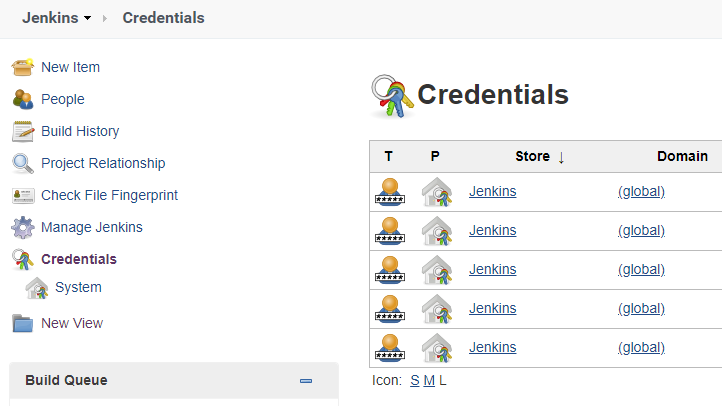Viewport: 722px width, 406px height.
Task: Open Jenkins store link in second row
Action: pos(493,231)
